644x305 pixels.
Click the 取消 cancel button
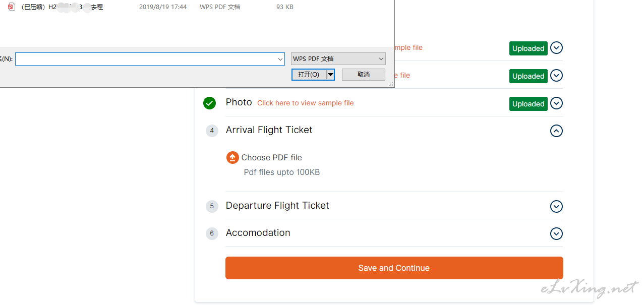(x=364, y=75)
